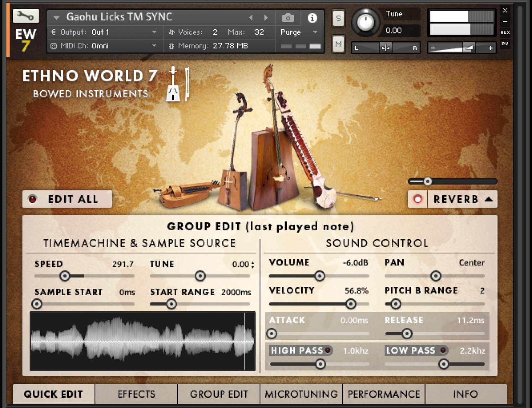The height and width of the screenshot is (408, 532).
Task: Close the instrument with X button
Action: coord(505,10)
